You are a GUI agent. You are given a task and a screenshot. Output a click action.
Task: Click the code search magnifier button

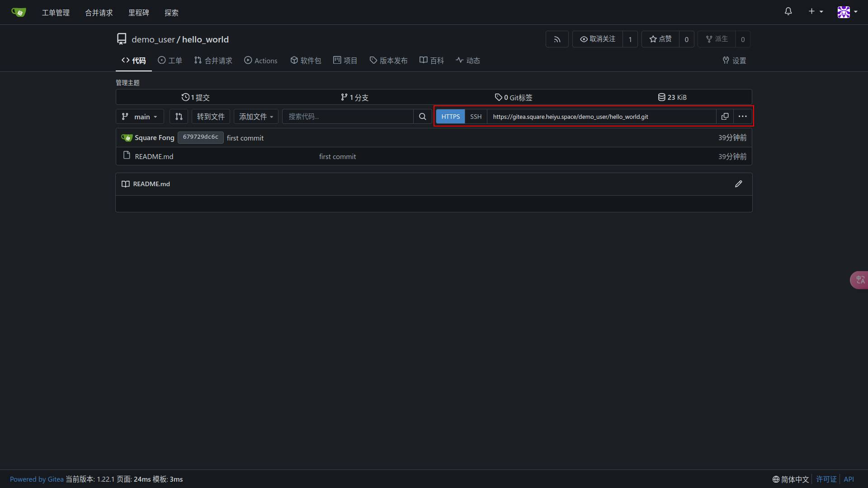click(x=422, y=117)
